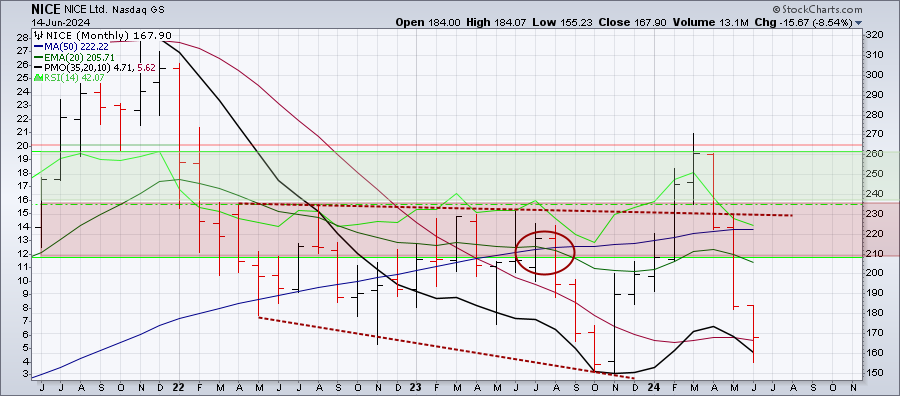Click the 3 label on left scale

(26, 374)
